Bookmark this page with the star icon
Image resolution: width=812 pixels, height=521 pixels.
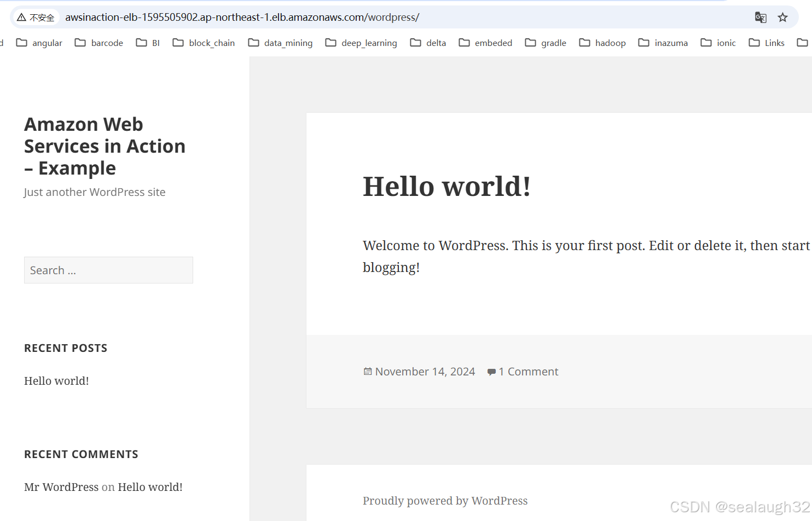click(783, 18)
